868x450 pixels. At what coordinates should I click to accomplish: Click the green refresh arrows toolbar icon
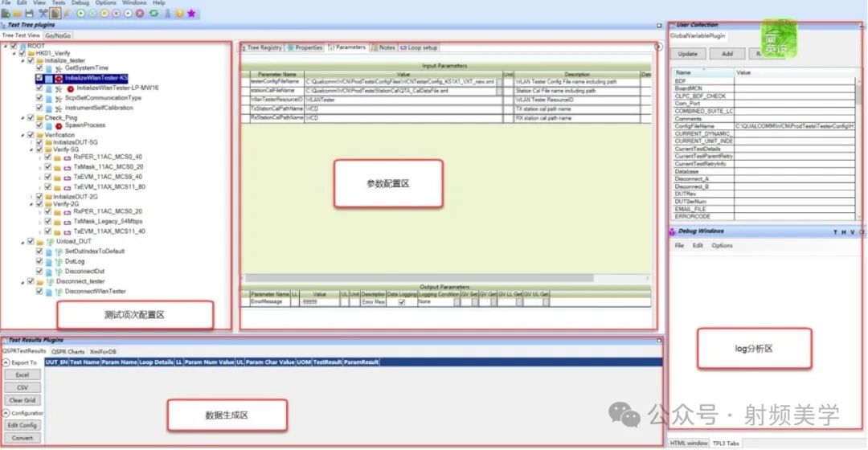154,14
